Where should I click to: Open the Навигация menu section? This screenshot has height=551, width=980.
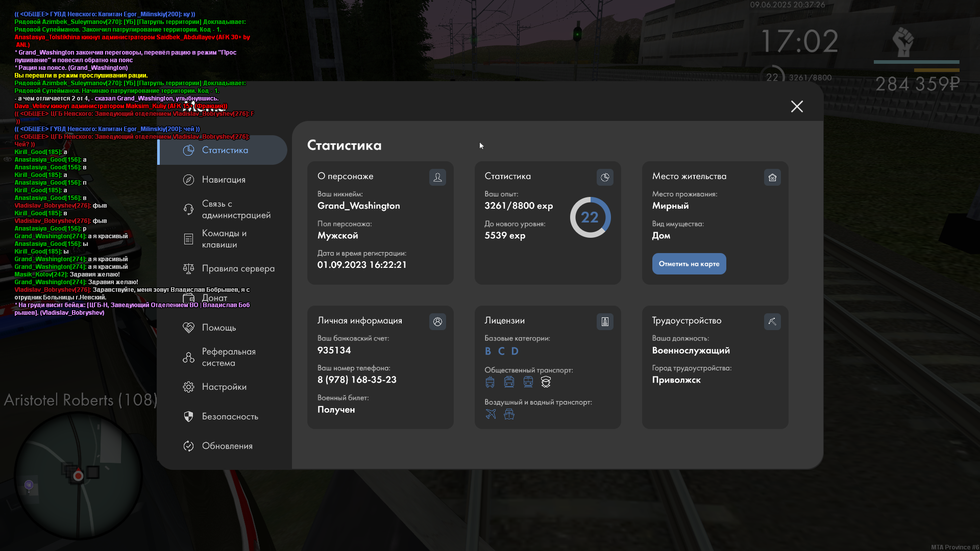[223, 180]
